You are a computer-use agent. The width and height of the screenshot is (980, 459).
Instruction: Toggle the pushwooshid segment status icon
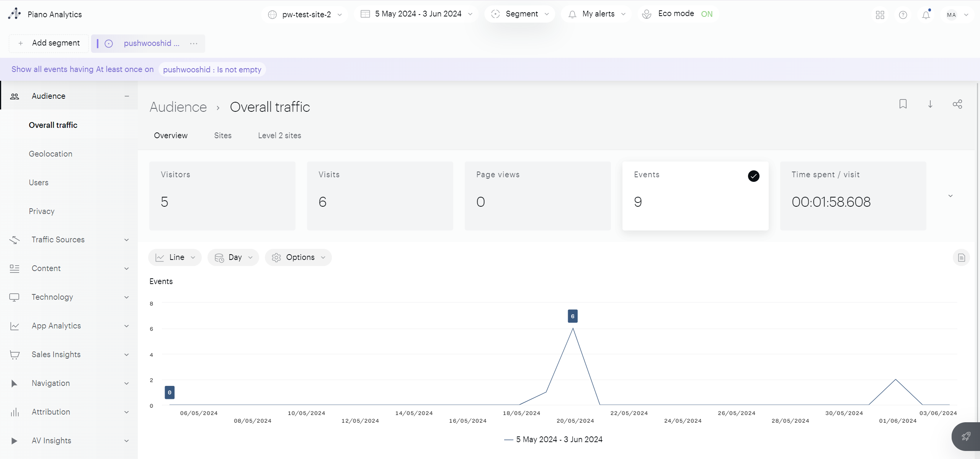pyautogui.click(x=109, y=43)
